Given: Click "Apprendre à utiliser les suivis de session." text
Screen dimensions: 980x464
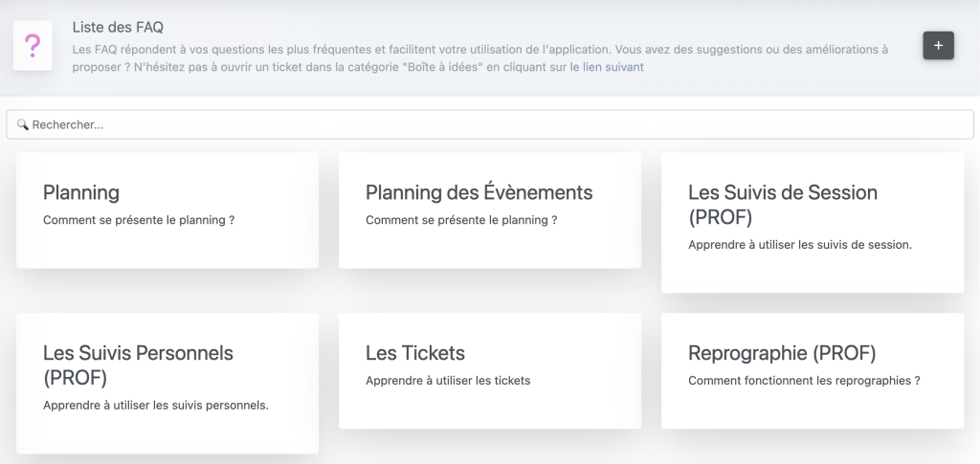Looking at the screenshot, I should [x=800, y=245].
